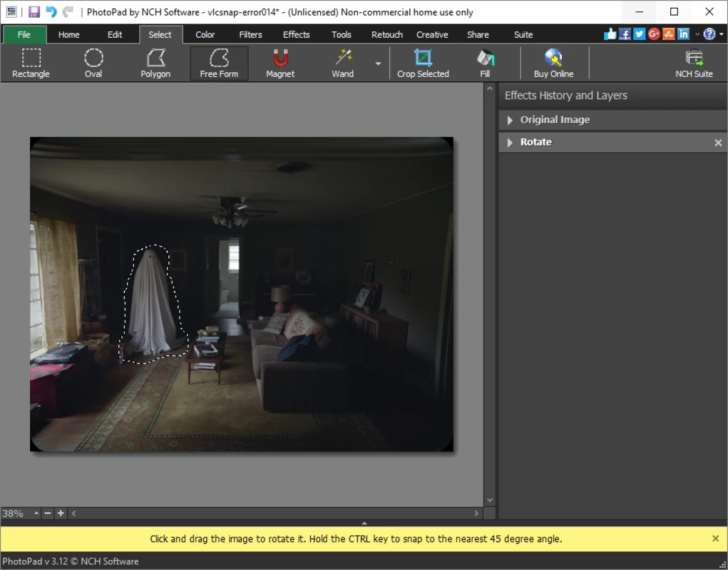Click horizontal scrollbar left arrow
Screen dimensions: 728x570
pos(73,514)
